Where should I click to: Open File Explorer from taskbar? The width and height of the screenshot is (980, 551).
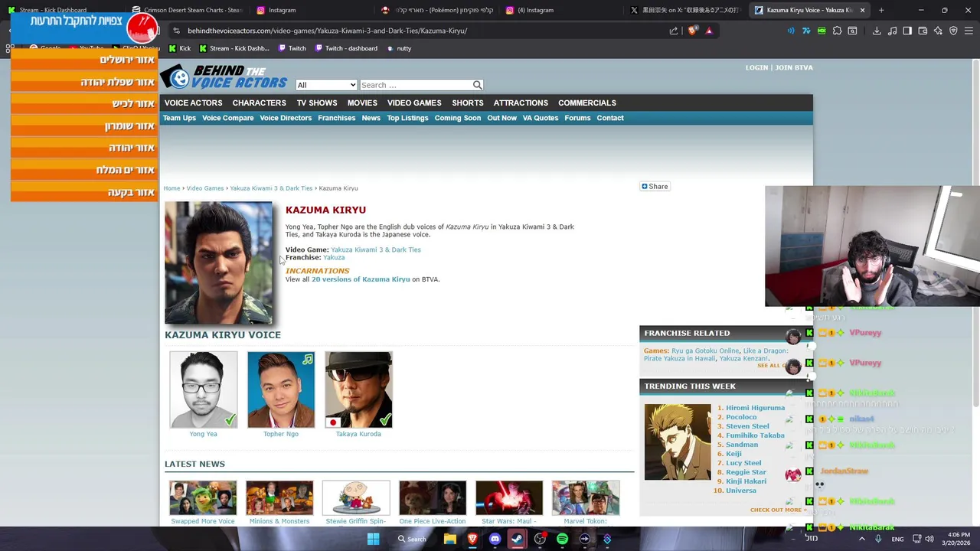coord(450,539)
